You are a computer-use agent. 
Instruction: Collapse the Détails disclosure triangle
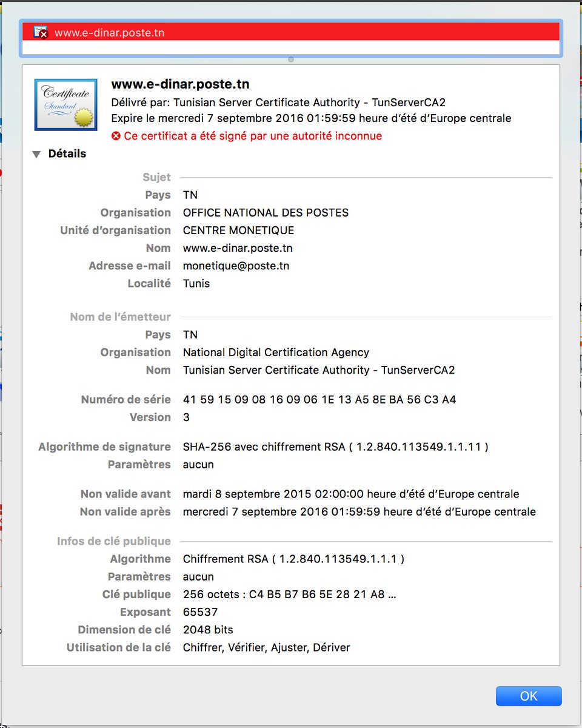(37, 154)
